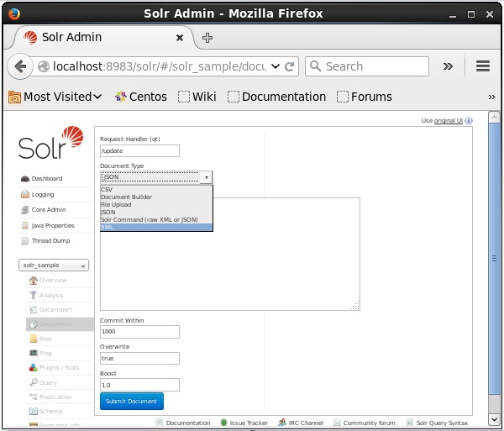Screen dimensions: 504x431
Task: Click the Use original UI link
Action: coord(448,121)
